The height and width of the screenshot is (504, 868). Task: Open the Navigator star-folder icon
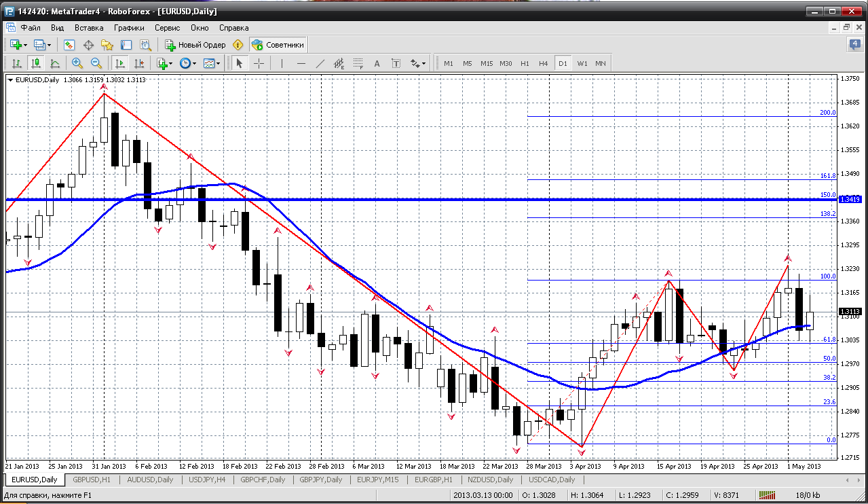107,45
